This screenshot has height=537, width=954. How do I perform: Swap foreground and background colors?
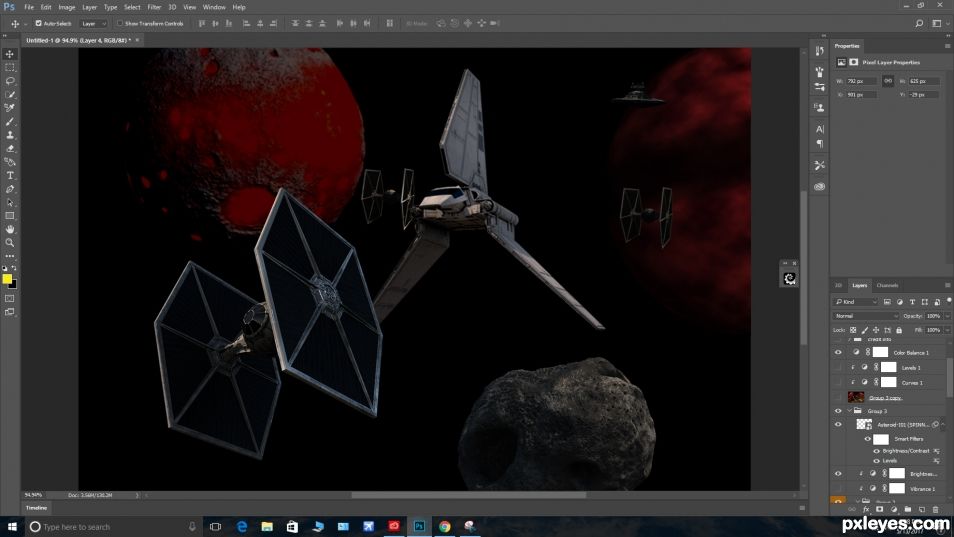click(x=14, y=268)
